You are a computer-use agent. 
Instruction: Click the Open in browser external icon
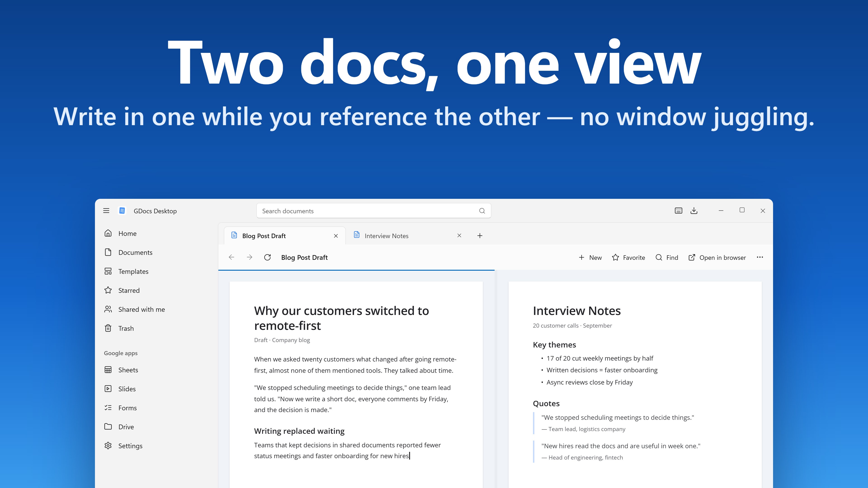(692, 257)
